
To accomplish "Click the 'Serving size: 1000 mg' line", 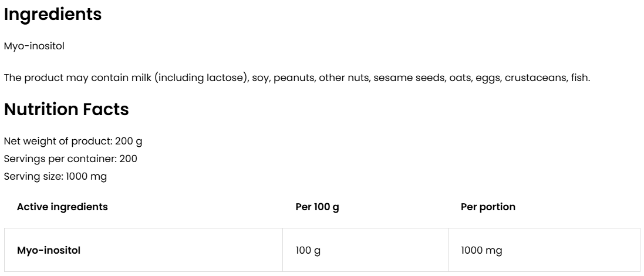I will (56, 176).
